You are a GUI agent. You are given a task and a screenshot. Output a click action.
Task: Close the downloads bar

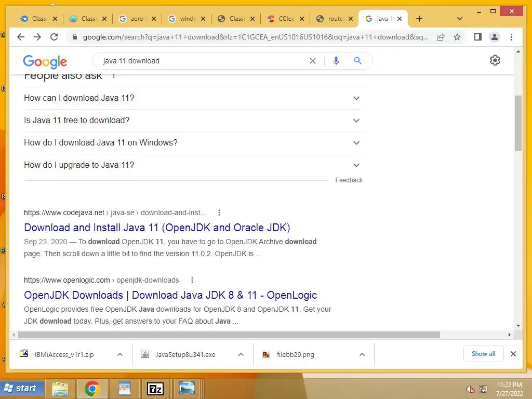pyautogui.click(x=513, y=354)
